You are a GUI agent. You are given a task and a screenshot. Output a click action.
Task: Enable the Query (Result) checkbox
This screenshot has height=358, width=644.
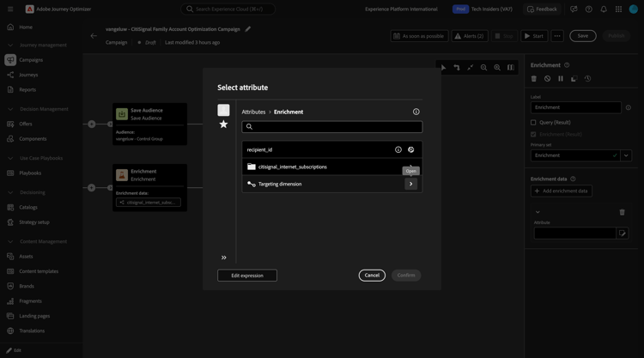[x=533, y=123]
